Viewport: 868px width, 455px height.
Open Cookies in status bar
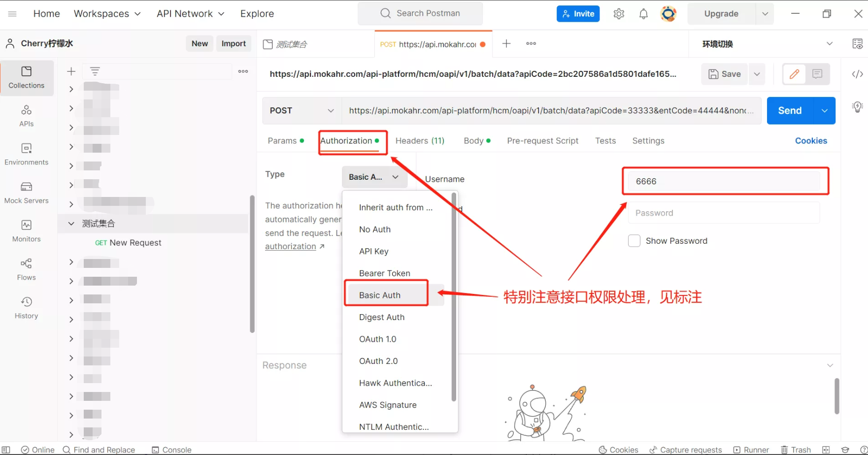pyautogui.click(x=619, y=450)
